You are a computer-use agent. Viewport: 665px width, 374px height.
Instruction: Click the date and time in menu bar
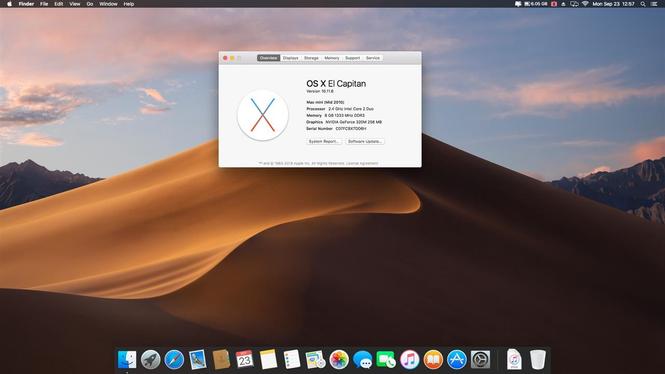pyautogui.click(x=613, y=4)
